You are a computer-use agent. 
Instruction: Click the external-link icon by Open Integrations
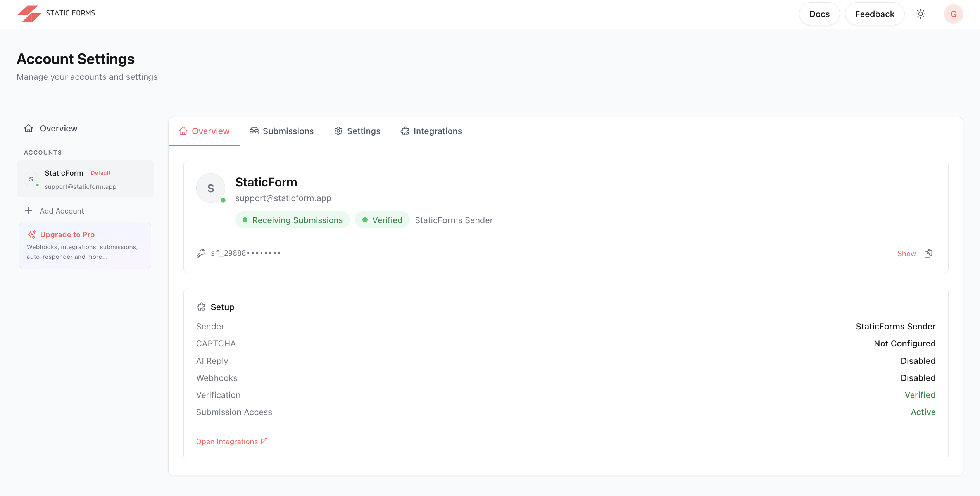(x=264, y=441)
